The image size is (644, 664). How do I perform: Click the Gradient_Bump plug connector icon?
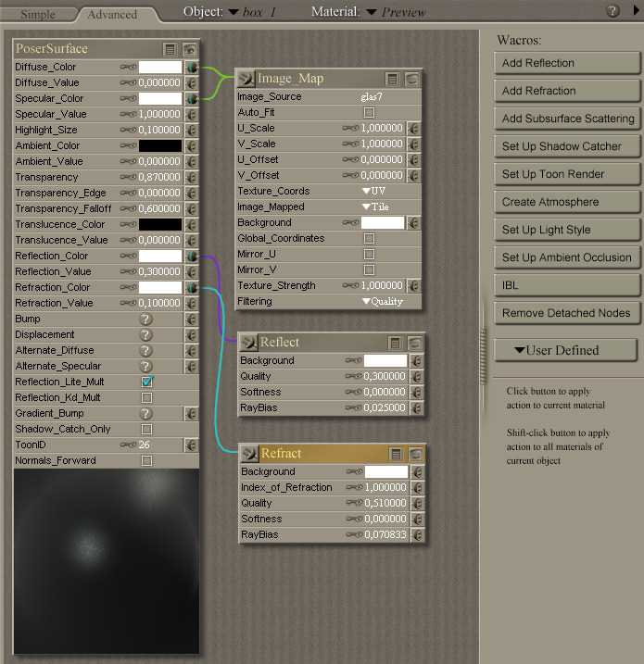(x=192, y=414)
